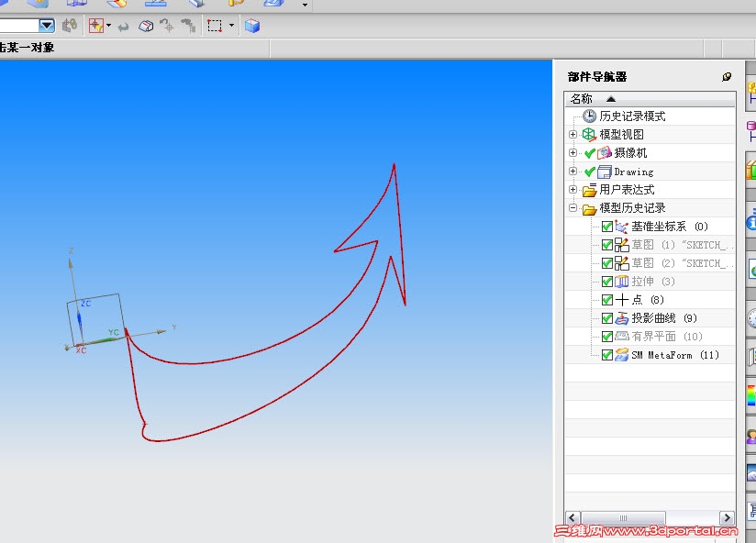The height and width of the screenshot is (543, 756).
Task: Uncheck the 拉伸 (3) checkbox
Action: (607, 282)
